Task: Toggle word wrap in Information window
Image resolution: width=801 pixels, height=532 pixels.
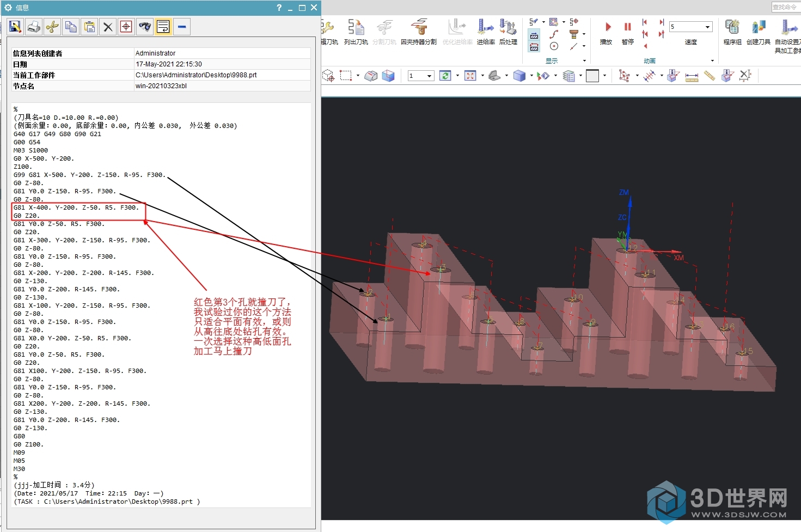Action: (x=163, y=27)
